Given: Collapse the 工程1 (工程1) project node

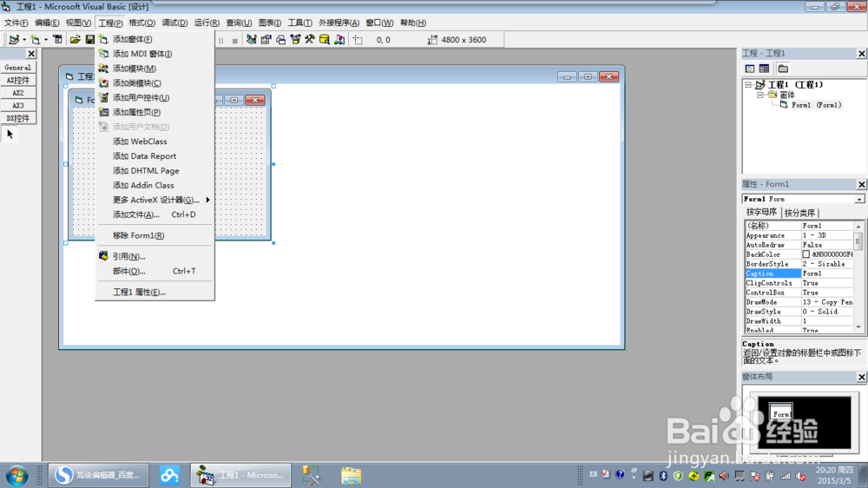Looking at the screenshot, I should click(748, 85).
